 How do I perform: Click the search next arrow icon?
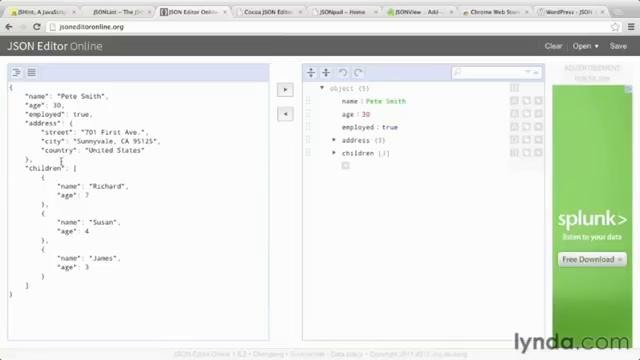tap(528, 72)
